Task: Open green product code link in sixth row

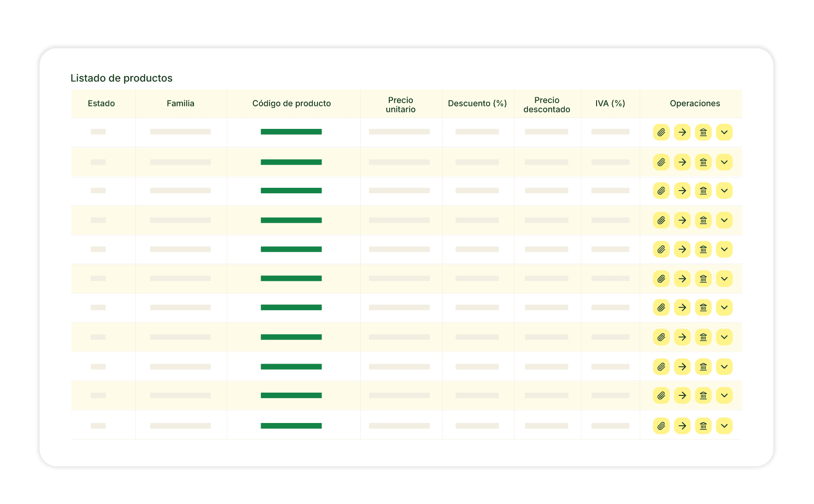Action: [x=291, y=278]
